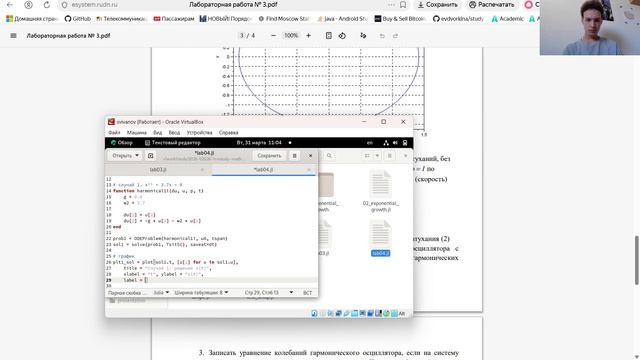Click the esystem.rudn.ru address field
Screen dimensions: 640x360
(94, 5)
